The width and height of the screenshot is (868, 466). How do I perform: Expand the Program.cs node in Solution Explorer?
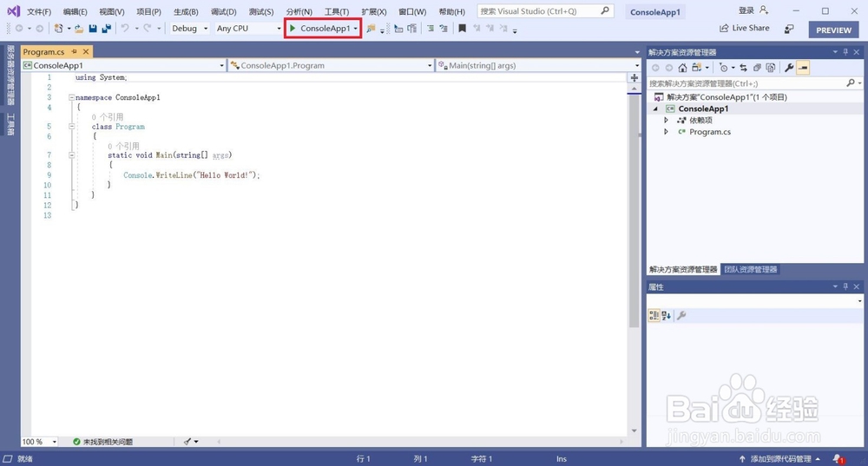[x=667, y=132]
